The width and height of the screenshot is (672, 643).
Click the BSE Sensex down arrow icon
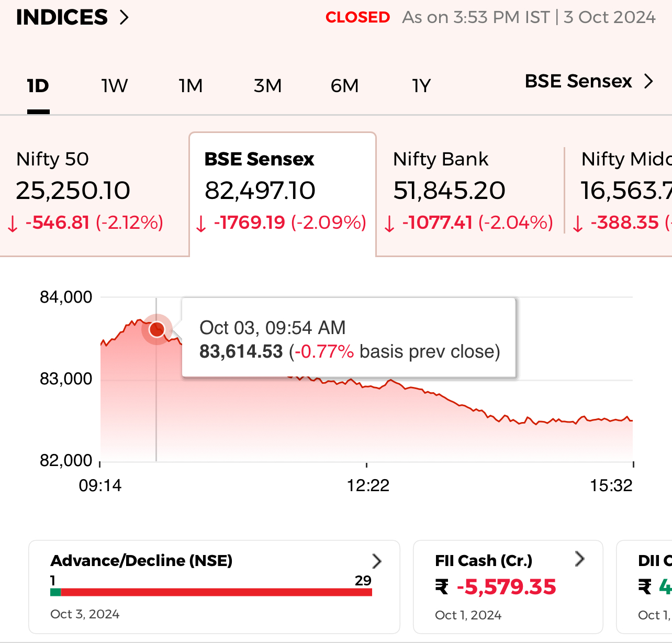[x=201, y=224]
